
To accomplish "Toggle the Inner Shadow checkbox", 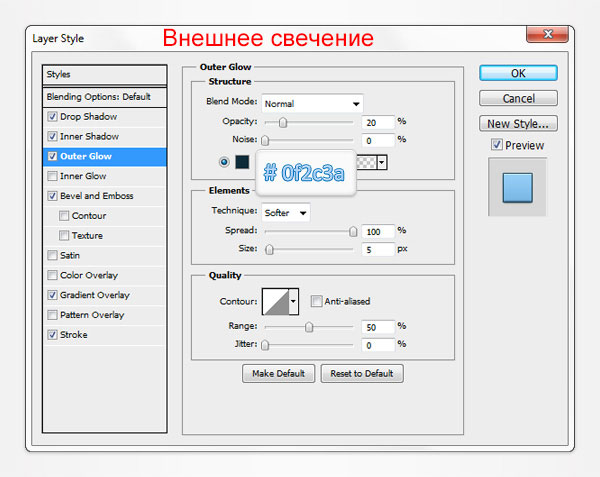I will [52, 136].
